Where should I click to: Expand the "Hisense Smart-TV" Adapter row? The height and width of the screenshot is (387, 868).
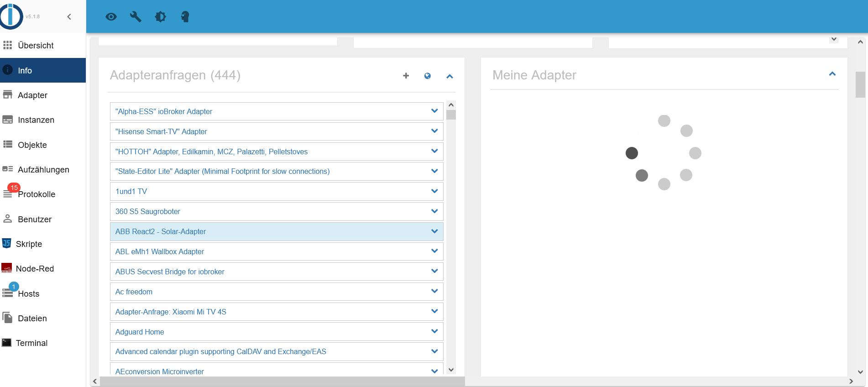(434, 131)
